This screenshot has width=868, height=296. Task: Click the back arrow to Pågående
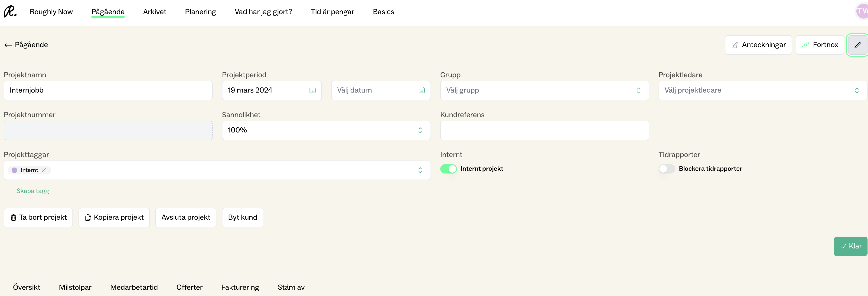[x=8, y=45]
